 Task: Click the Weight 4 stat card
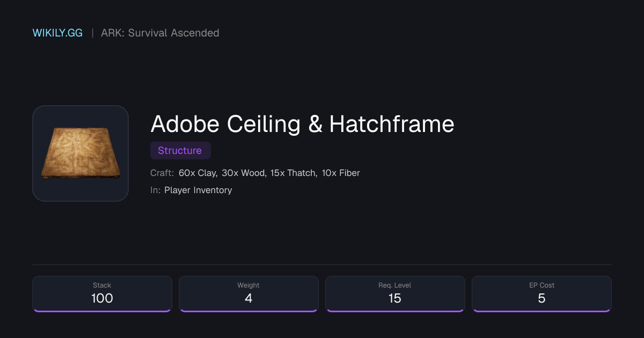click(248, 293)
